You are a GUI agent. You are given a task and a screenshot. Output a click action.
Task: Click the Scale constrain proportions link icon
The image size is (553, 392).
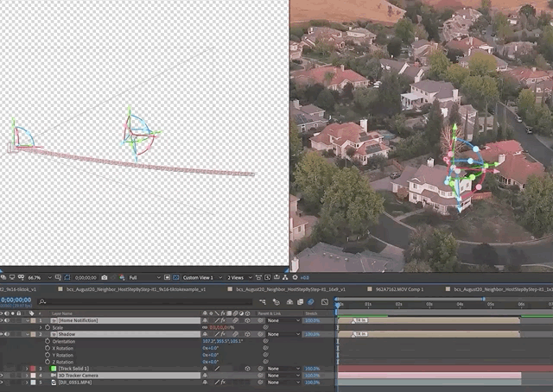click(x=205, y=327)
